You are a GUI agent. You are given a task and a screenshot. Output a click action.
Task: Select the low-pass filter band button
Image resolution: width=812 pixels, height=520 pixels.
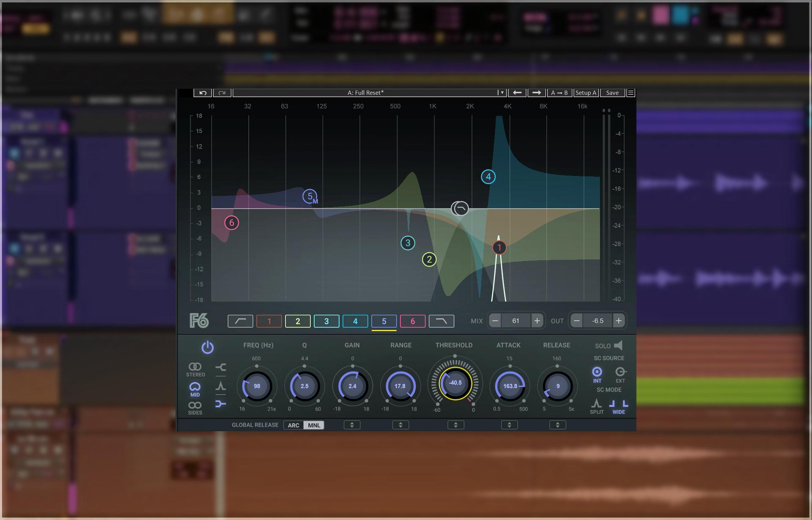[x=442, y=321]
